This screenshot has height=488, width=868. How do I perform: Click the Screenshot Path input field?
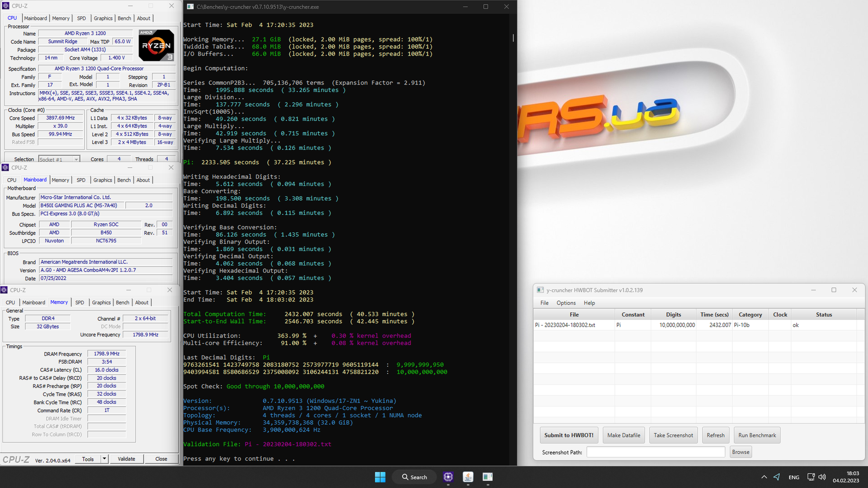pyautogui.click(x=656, y=452)
